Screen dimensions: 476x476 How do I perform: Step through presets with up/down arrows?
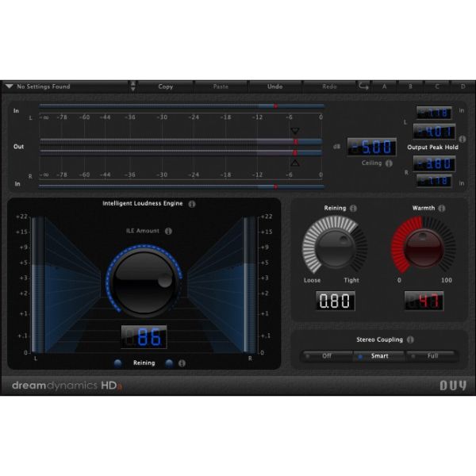tap(133, 86)
